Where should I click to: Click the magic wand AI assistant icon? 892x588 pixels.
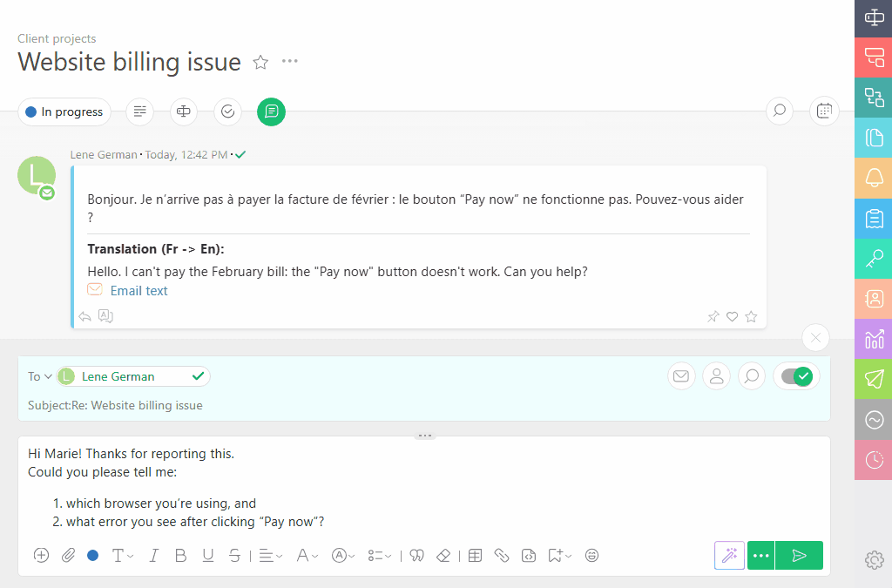[x=729, y=555]
